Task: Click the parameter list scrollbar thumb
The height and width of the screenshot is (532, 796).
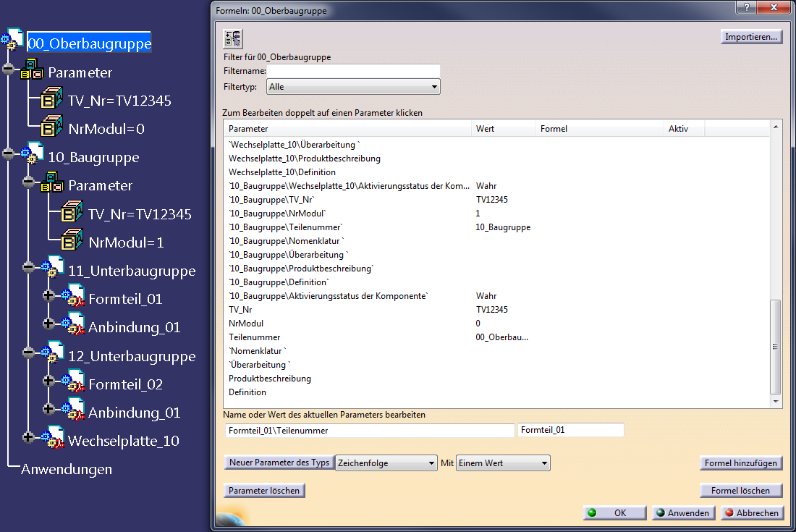Action: pos(775,347)
